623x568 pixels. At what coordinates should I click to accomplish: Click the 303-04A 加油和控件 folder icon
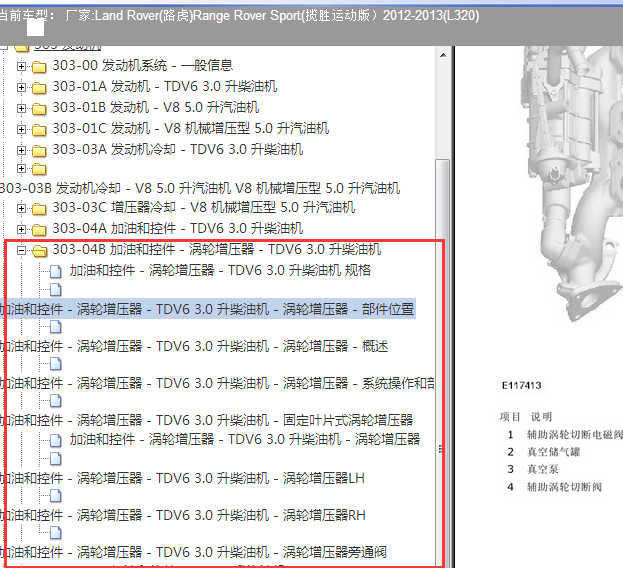click(39, 230)
